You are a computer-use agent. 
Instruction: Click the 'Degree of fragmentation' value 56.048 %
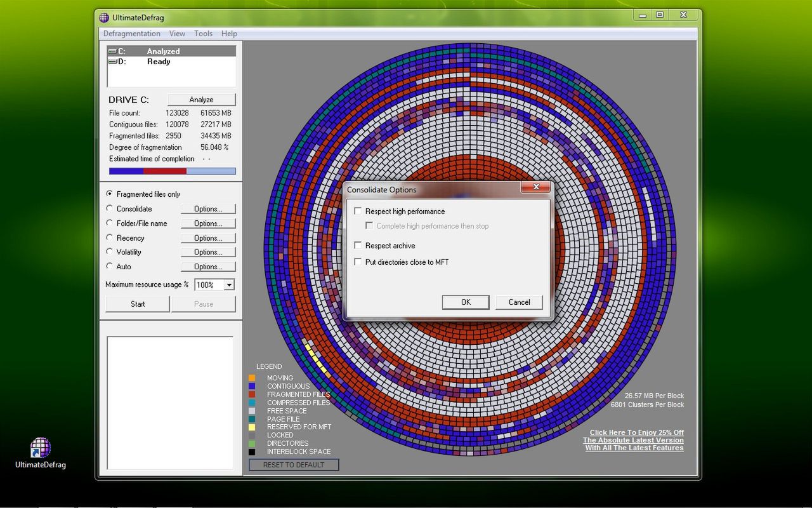pyautogui.click(x=214, y=147)
